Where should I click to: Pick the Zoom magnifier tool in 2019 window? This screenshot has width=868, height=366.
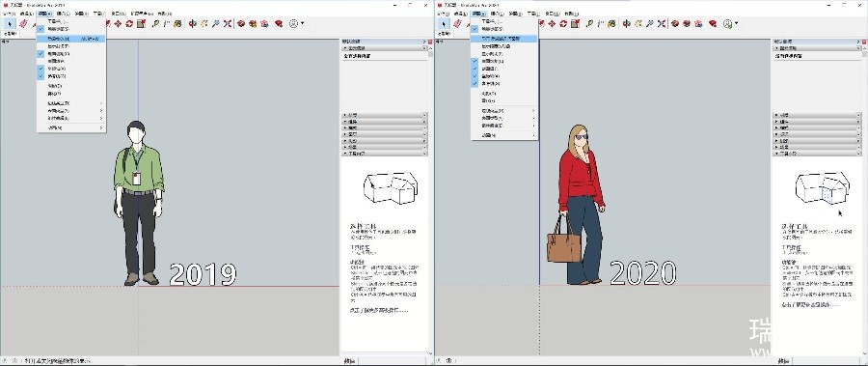(215, 24)
